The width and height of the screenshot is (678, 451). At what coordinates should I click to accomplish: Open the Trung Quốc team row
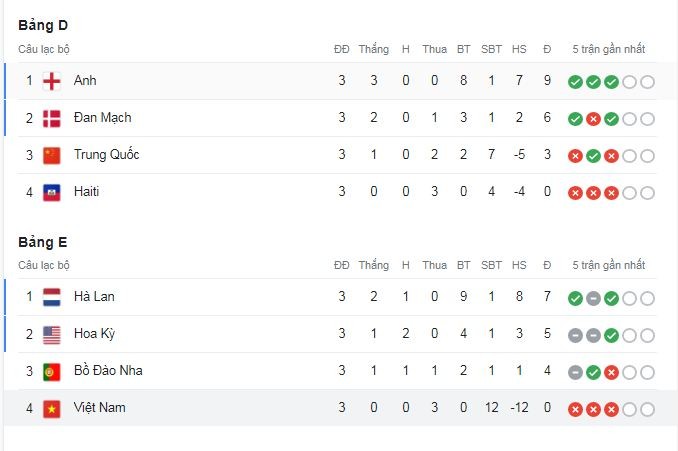pos(336,155)
